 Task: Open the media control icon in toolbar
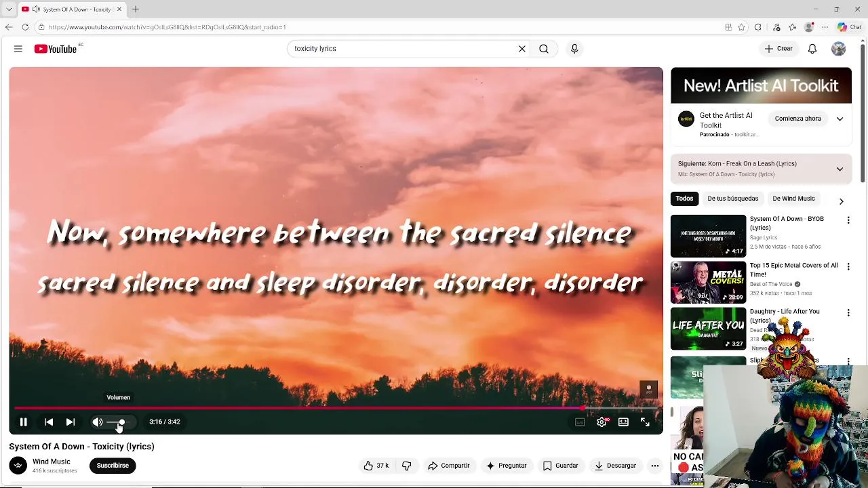point(776,27)
